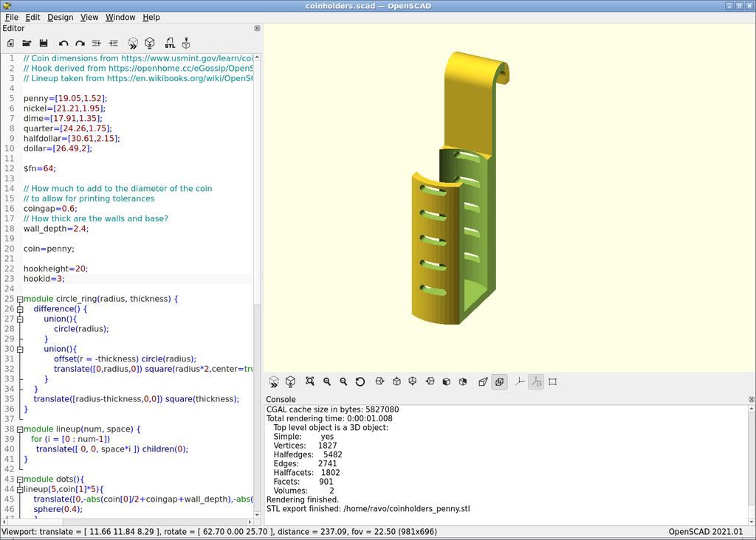The height and width of the screenshot is (540, 756).
Task: Collapse the dots module fold marker
Action: [x=20, y=480]
